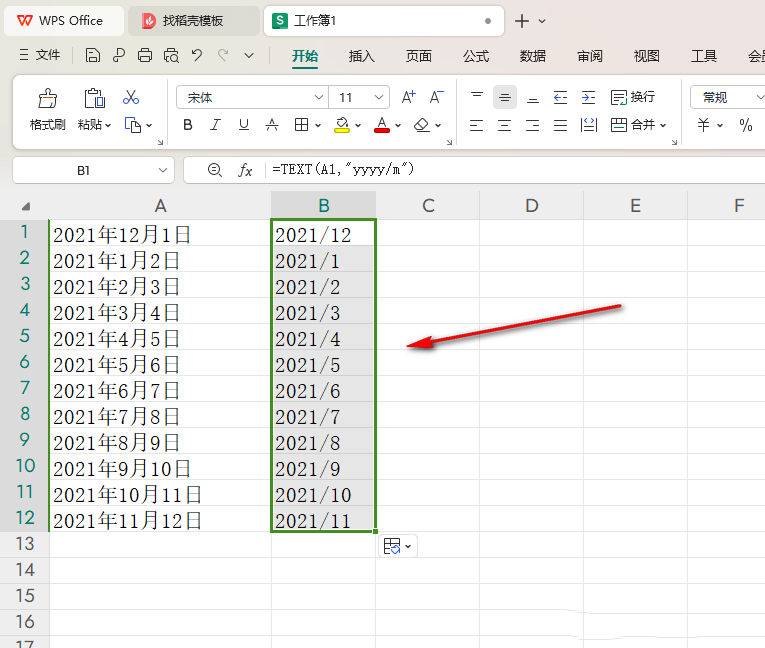Click the WPS Office home tab
765x648 pixels.
(64, 21)
